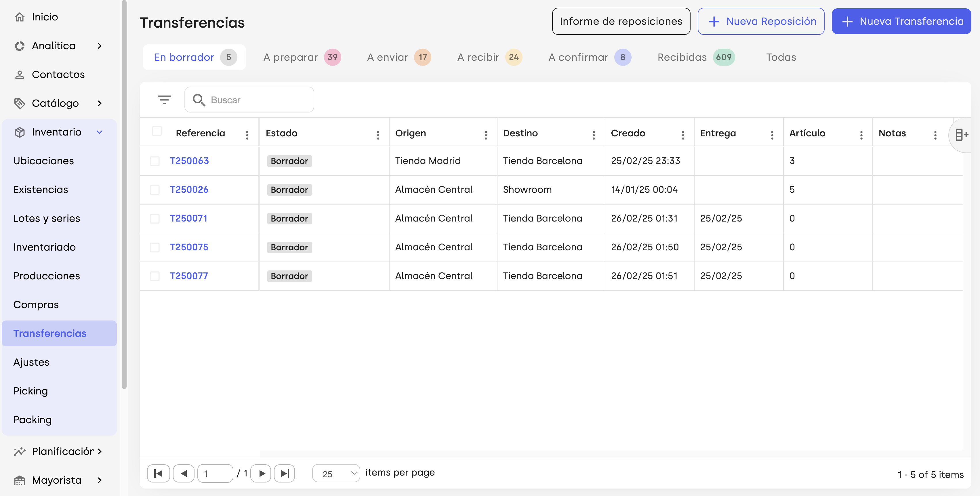
Task: Open the add columns icon
Action: click(961, 135)
